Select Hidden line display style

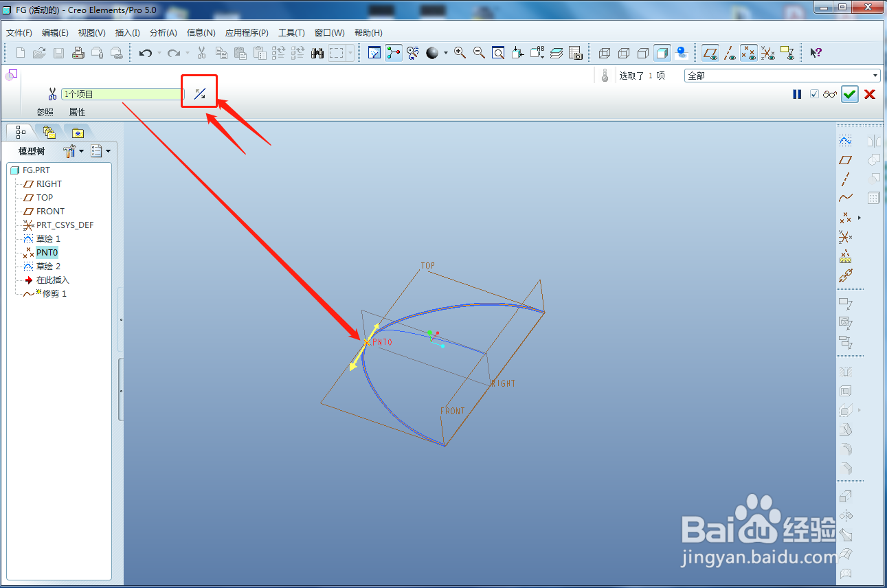click(x=624, y=53)
